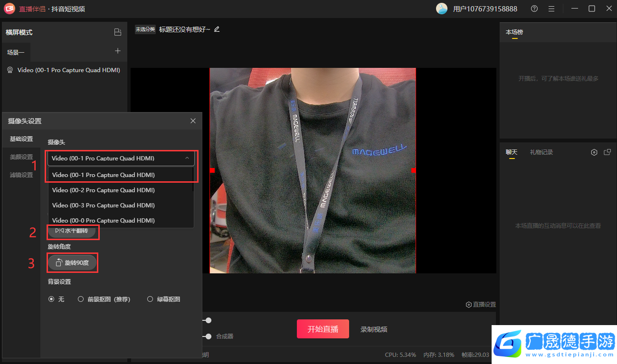The height and width of the screenshot is (364, 617).
Task: Click the user avatar picture
Action: point(442,9)
